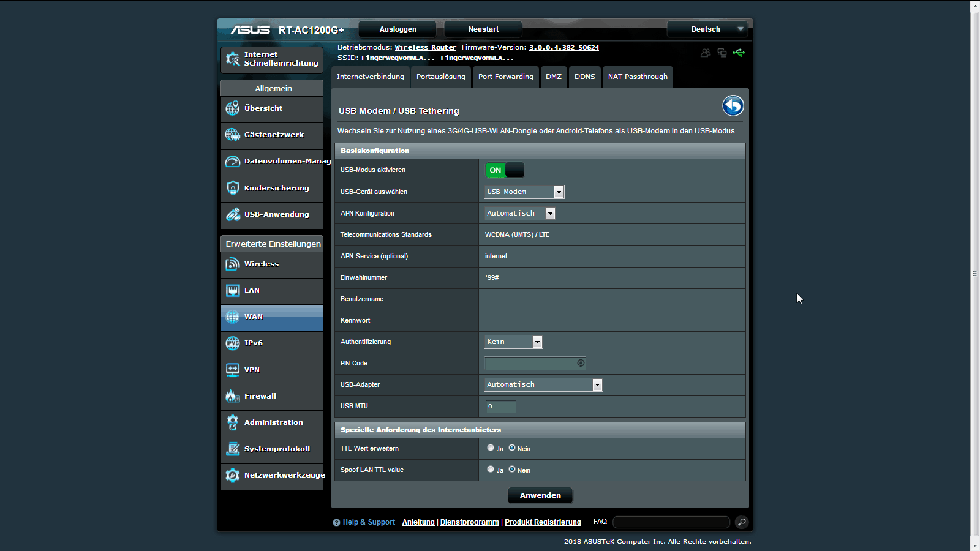
Task: Open Netzwerkwerkzeuge tools icon
Action: [233, 475]
